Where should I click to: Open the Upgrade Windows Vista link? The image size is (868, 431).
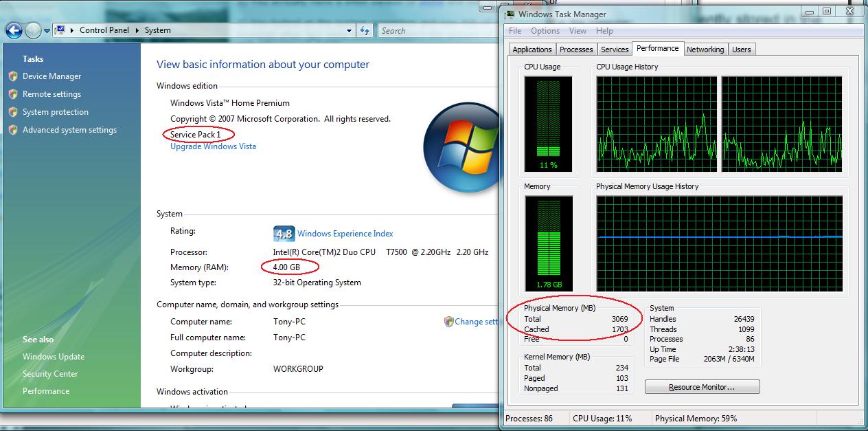coord(213,146)
